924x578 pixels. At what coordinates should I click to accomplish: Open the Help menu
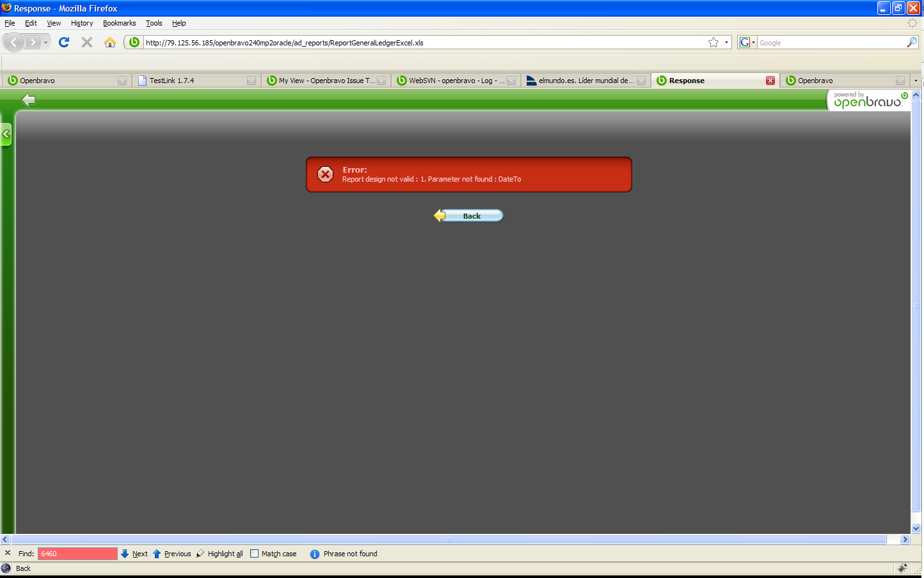pos(179,23)
